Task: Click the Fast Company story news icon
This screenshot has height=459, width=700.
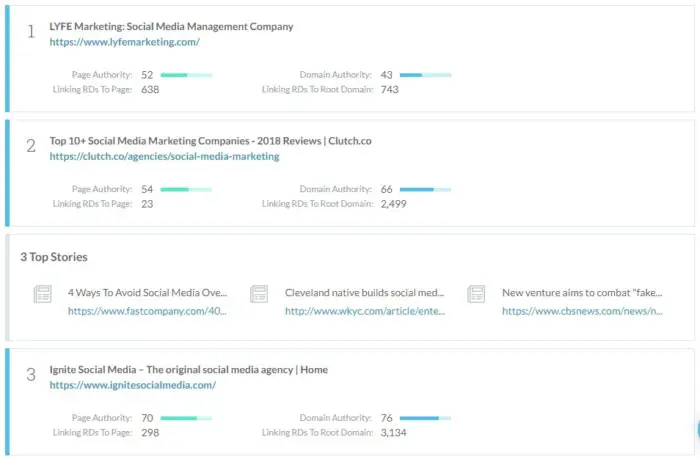Action: pos(42,294)
